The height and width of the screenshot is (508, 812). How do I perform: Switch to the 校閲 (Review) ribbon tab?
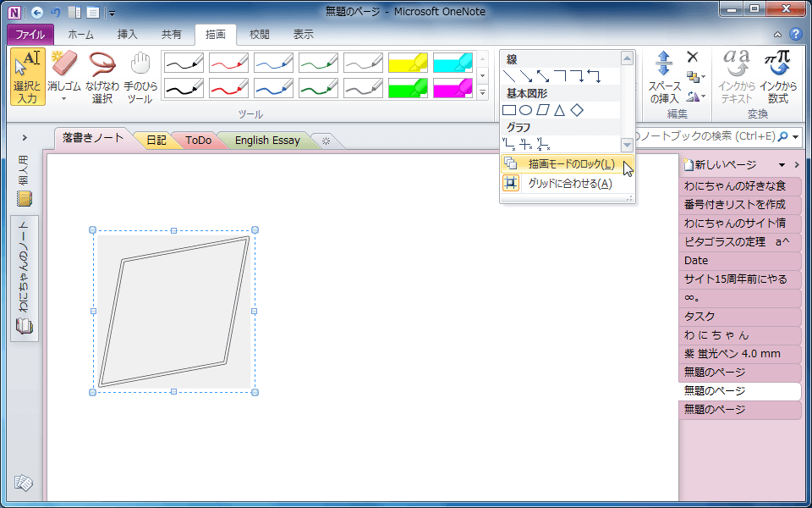(x=260, y=35)
